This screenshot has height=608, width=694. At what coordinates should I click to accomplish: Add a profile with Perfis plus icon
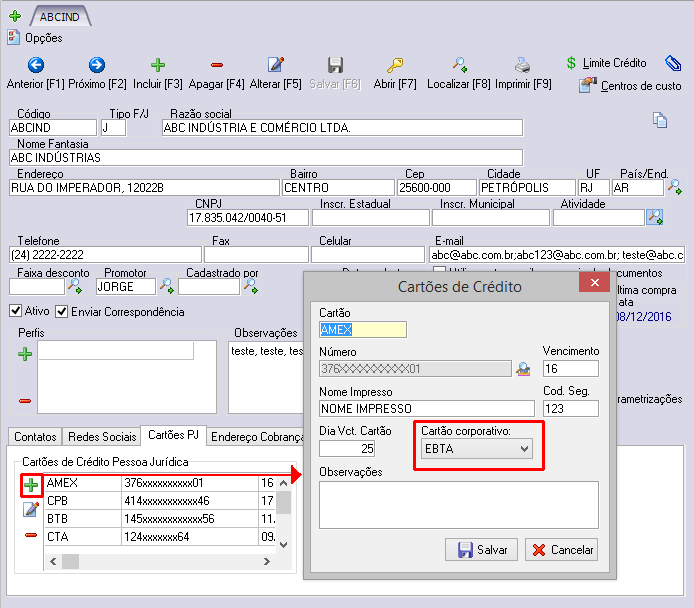click(x=25, y=354)
